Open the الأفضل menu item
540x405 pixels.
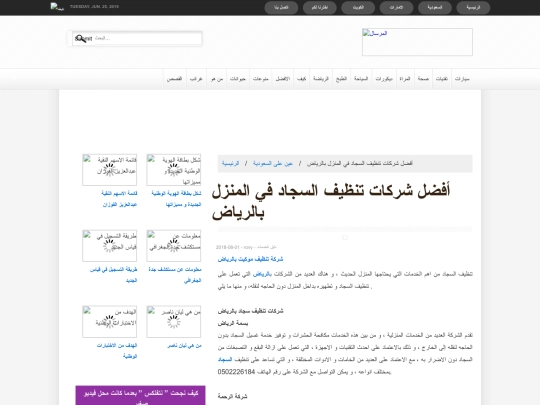pyautogui.click(x=283, y=79)
